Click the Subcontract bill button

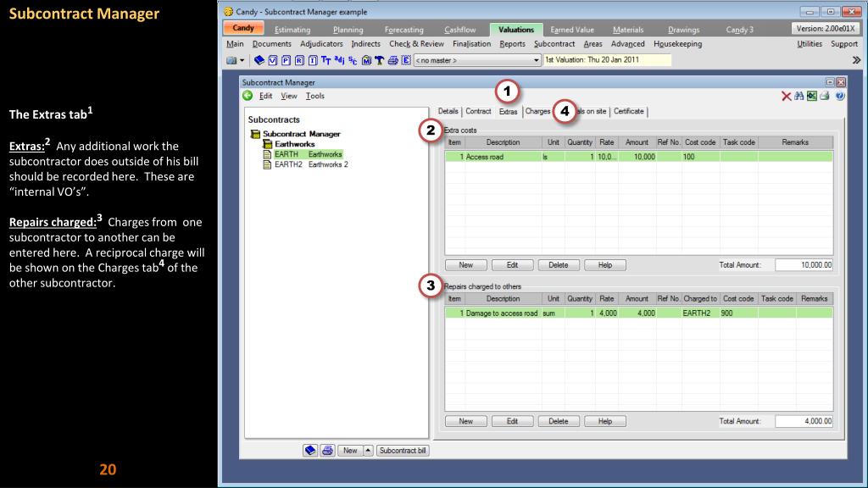[403, 451]
